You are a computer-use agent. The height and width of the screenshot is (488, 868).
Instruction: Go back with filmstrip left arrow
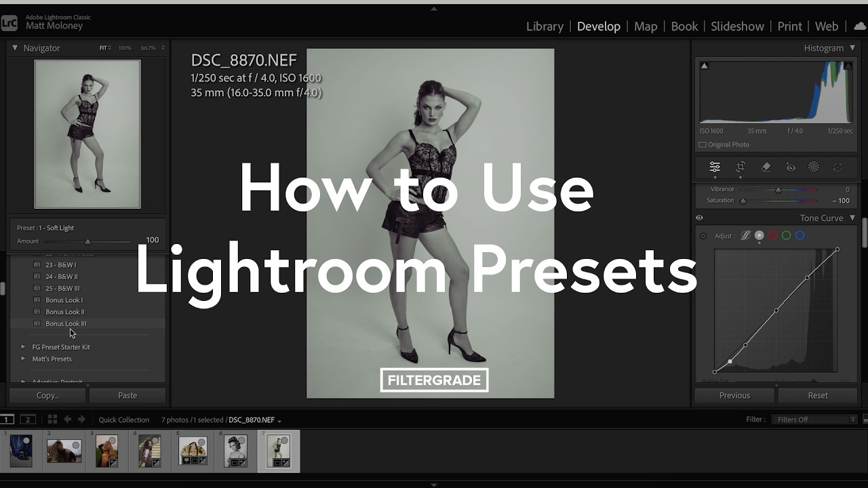click(x=68, y=420)
